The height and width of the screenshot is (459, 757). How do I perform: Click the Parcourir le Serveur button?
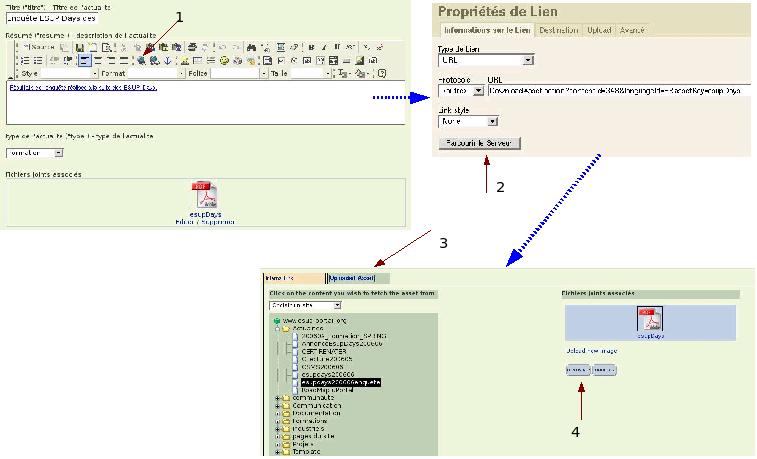(480, 143)
